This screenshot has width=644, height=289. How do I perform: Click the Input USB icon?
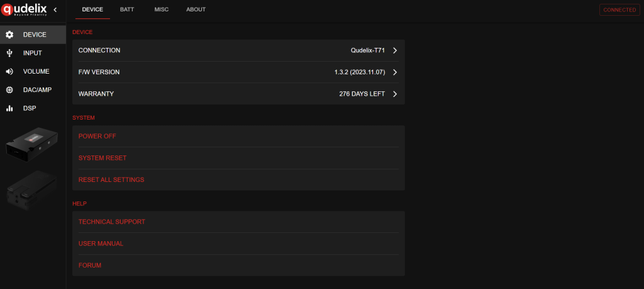pos(9,53)
